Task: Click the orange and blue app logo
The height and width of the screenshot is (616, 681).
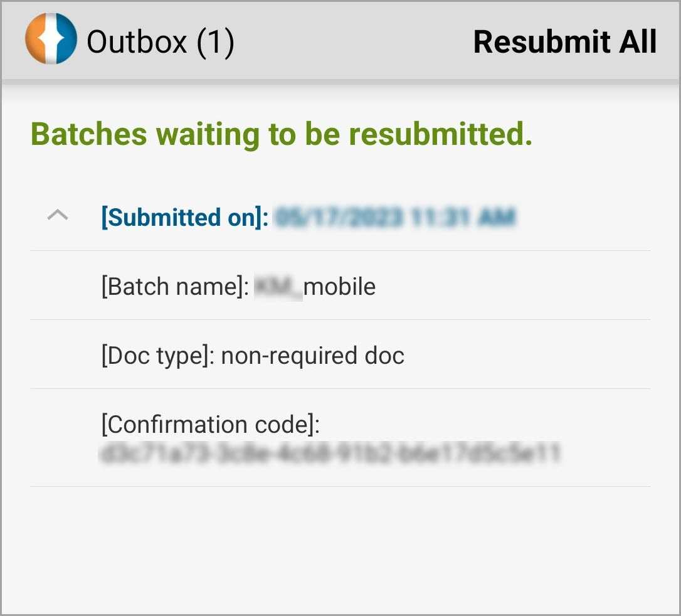Action: (51, 39)
